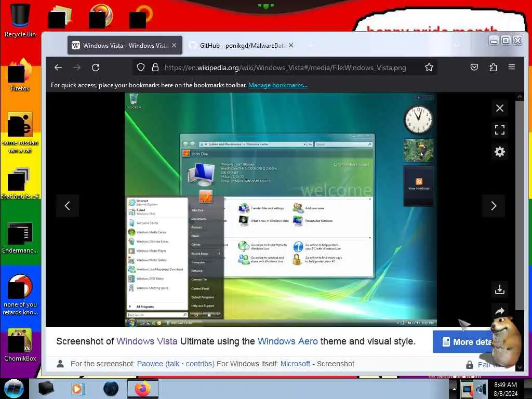Open Paowee's contribs link

[199, 364]
